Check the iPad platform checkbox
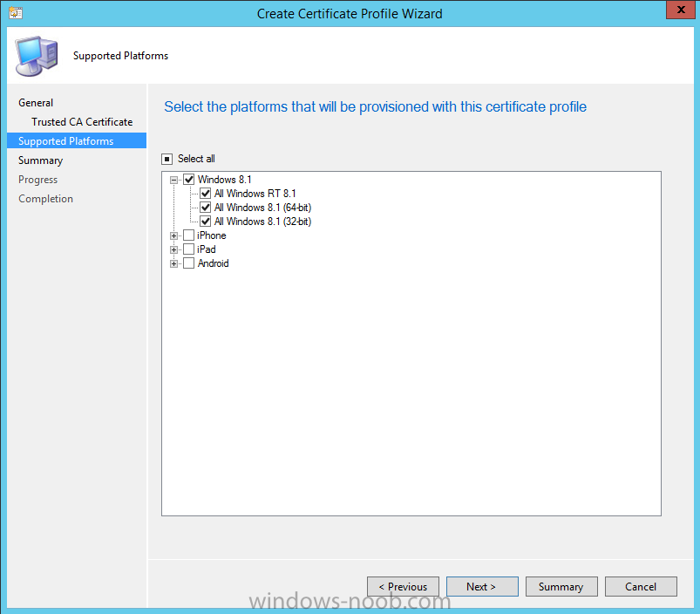700x614 pixels. coord(189,249)
